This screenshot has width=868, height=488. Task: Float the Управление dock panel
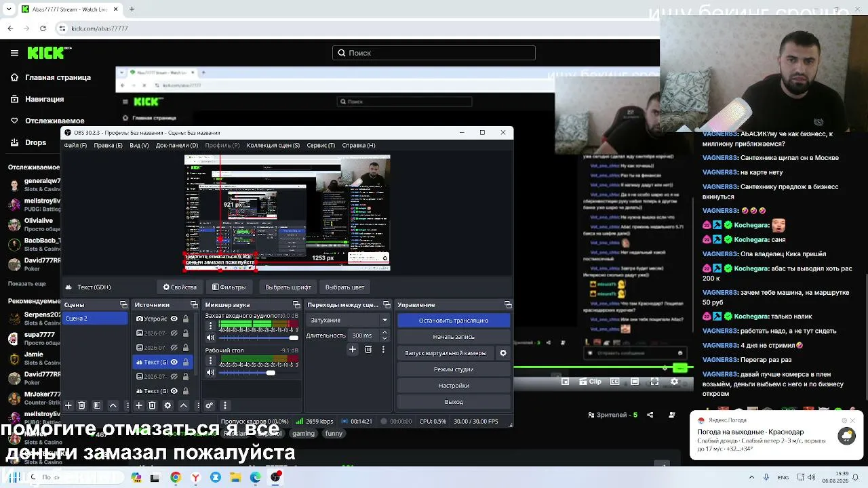[508, 304]
